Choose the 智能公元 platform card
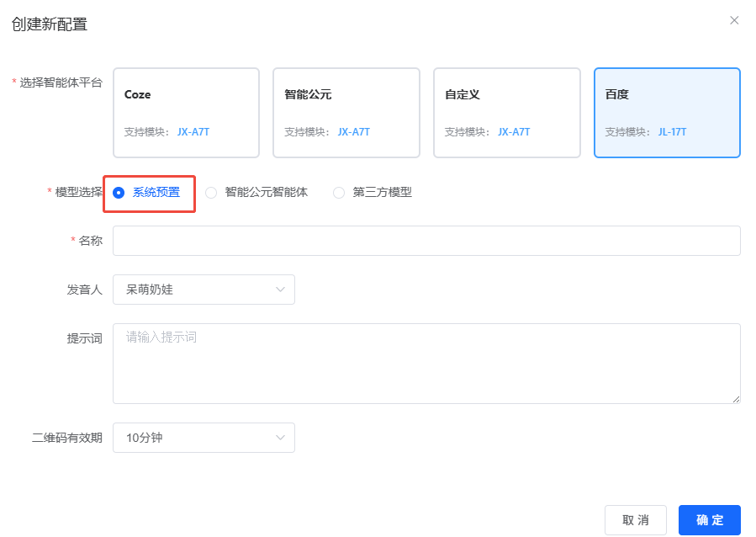Screen dimensions: 756x537 (x=346, y=113)
